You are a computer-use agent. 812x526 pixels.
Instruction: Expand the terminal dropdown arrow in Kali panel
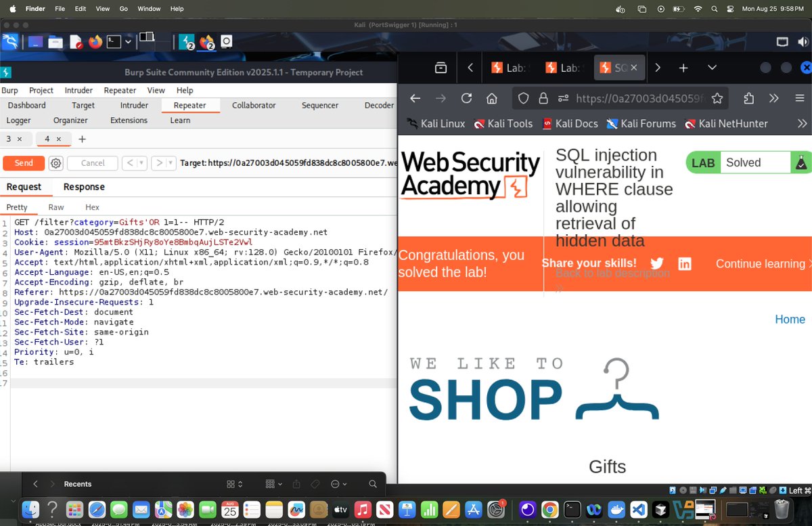coord(128,42)
